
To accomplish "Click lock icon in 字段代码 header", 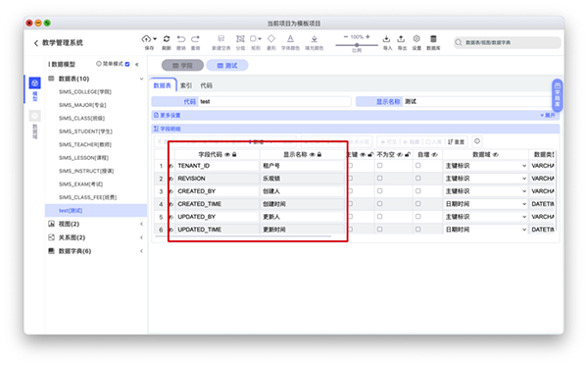I will click(x=234, y=155).
